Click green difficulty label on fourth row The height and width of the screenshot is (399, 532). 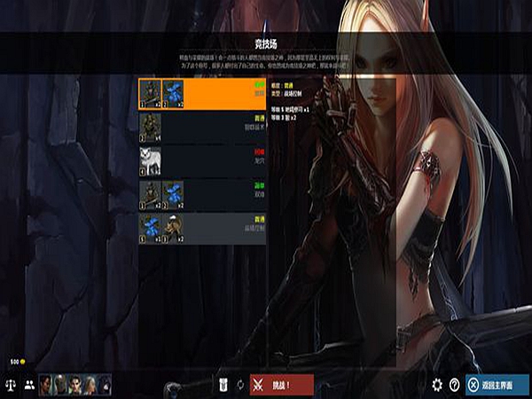coord(260,185)
